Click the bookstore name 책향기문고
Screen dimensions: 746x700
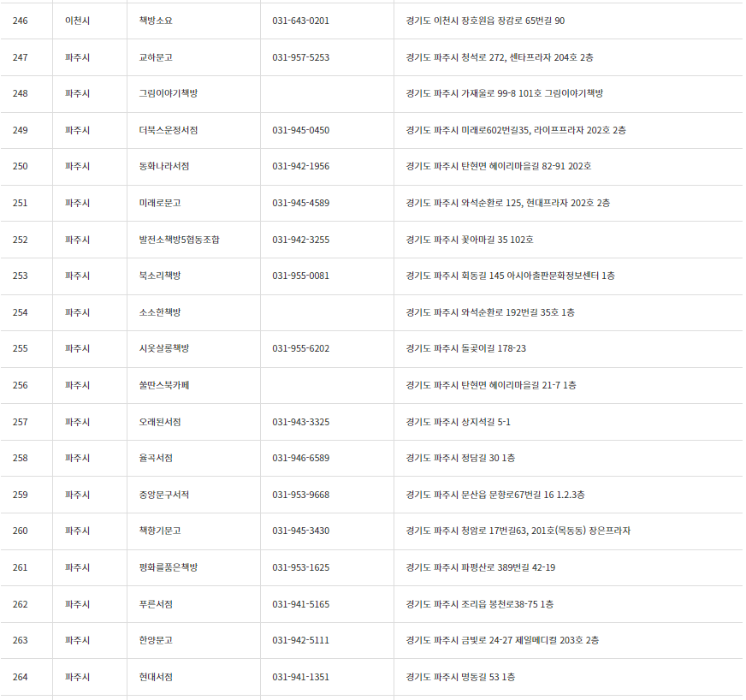(x=160, y=531)
